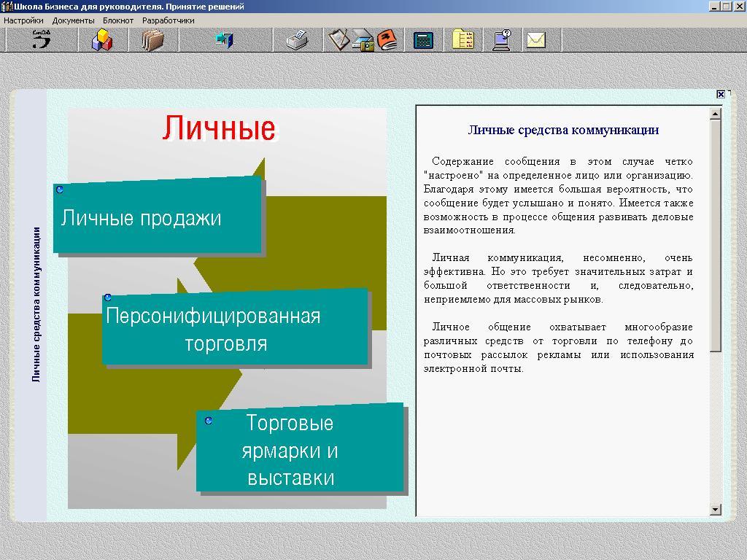The image size is (747, 560).
Task: Click the stylized back arrow logo icon
Action: point(42,39)
